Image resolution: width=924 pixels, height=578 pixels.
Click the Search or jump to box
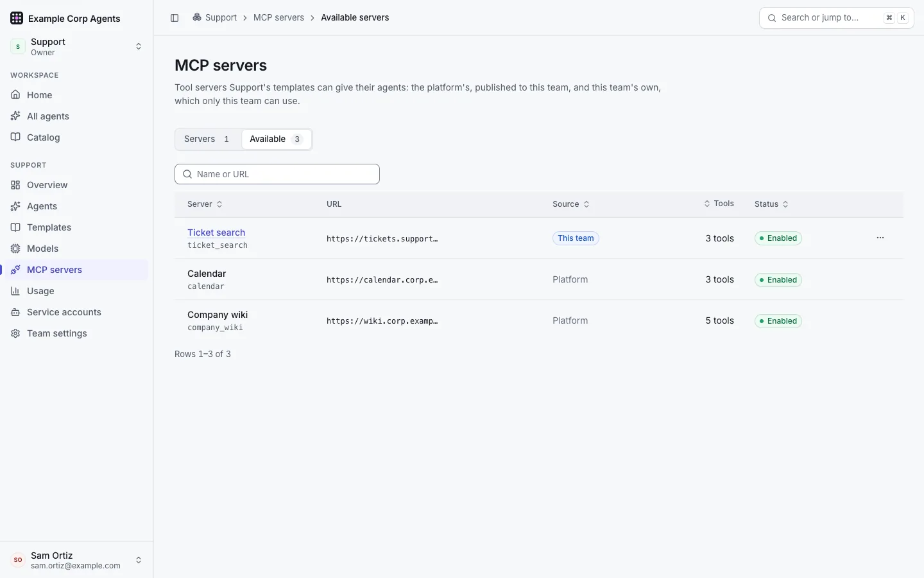(x=837, y=18)
